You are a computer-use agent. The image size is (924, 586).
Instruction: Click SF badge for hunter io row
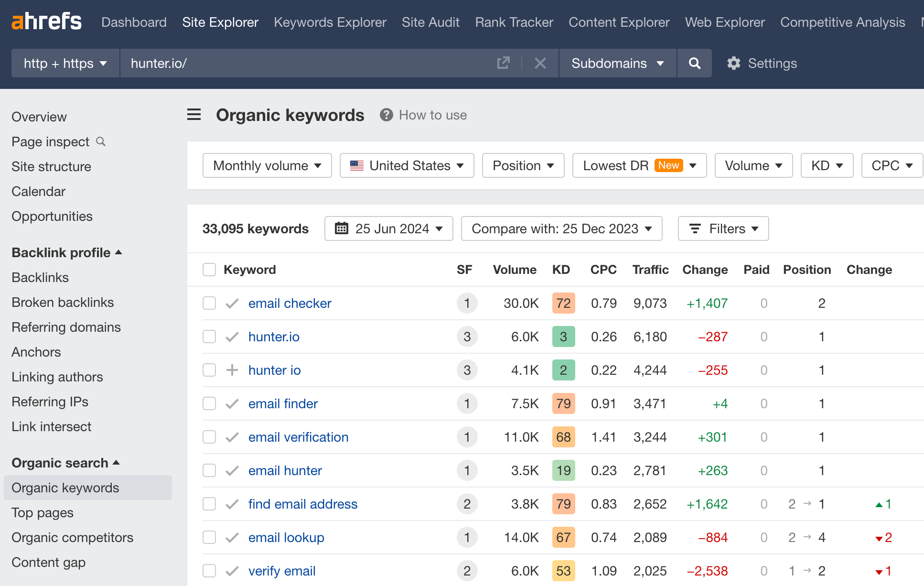click(467, 370)
